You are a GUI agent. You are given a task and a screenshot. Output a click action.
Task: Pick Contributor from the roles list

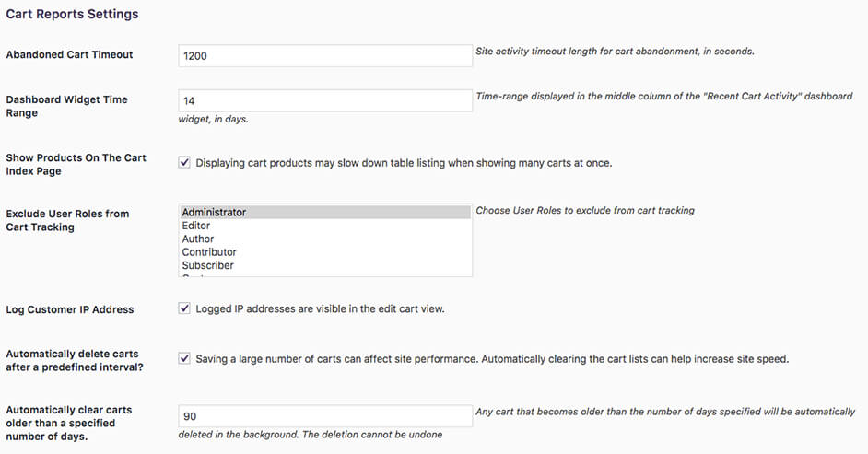coord(325,252)
